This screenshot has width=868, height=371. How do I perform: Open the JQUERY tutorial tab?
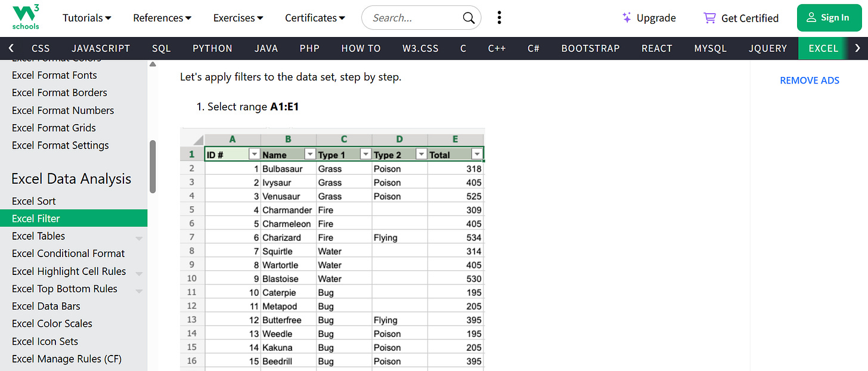(768, 48)
